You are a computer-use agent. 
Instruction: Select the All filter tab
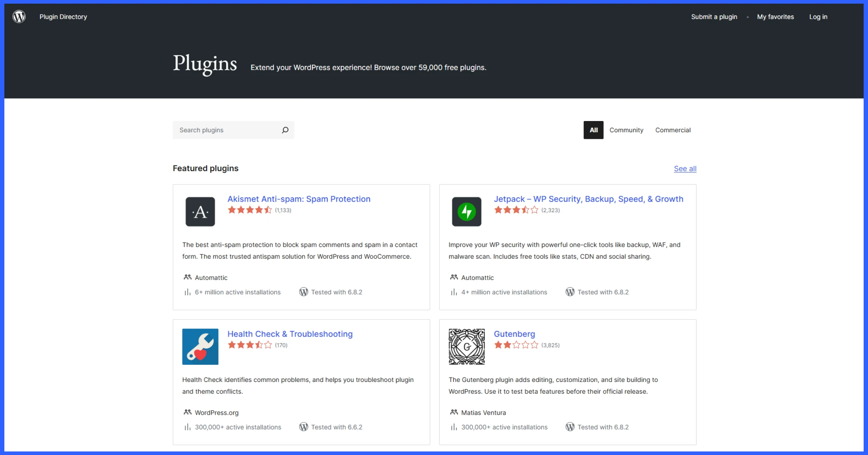pyautogui.click(x=594, y=130)
